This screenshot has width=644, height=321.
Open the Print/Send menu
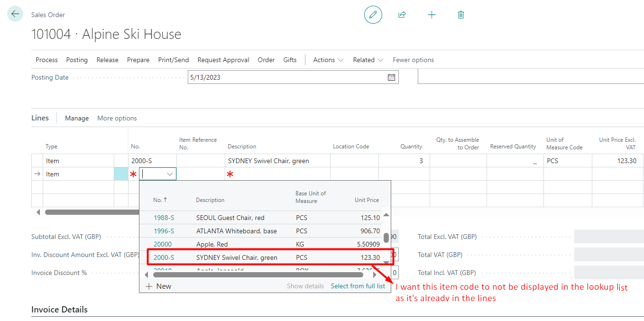[174, 60]
